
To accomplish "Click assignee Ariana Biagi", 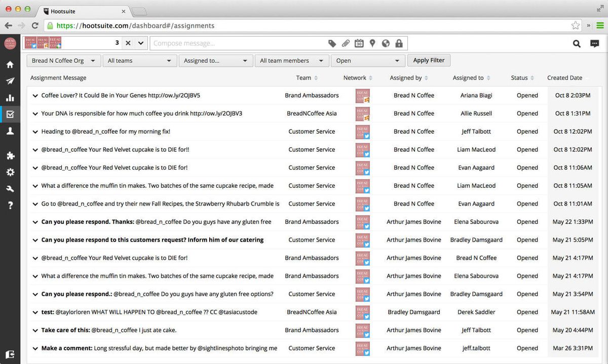I will [476, 95].
